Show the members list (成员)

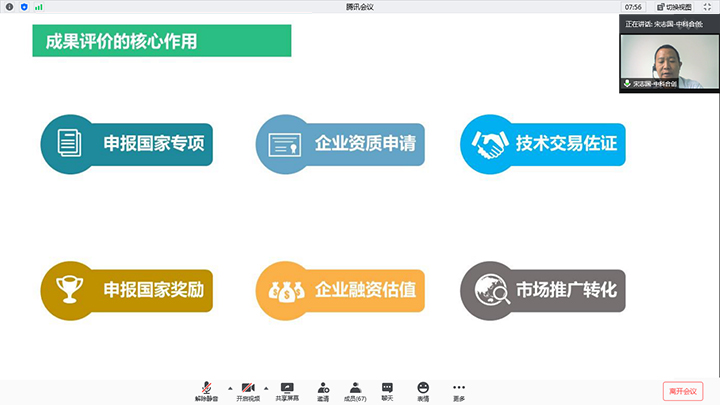(355, 390)
